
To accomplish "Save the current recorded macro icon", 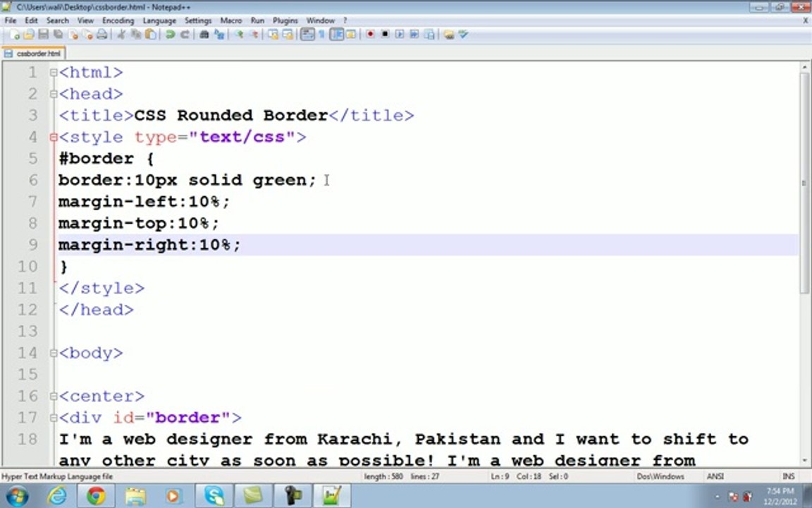I will click(x=429, y=34).
